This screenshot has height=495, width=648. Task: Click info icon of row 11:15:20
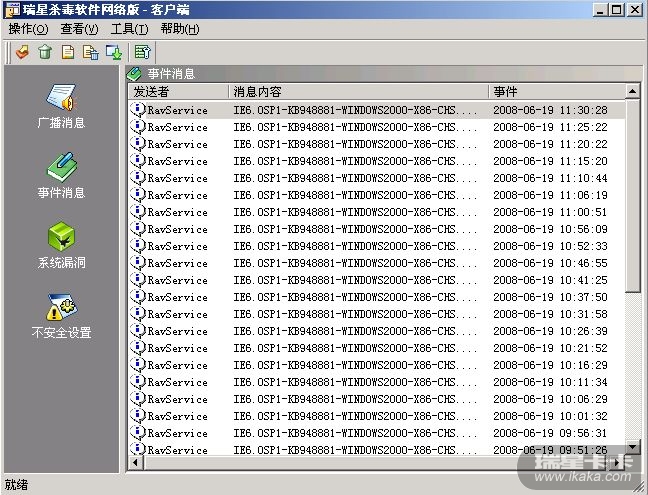click(x=138, y=160)
